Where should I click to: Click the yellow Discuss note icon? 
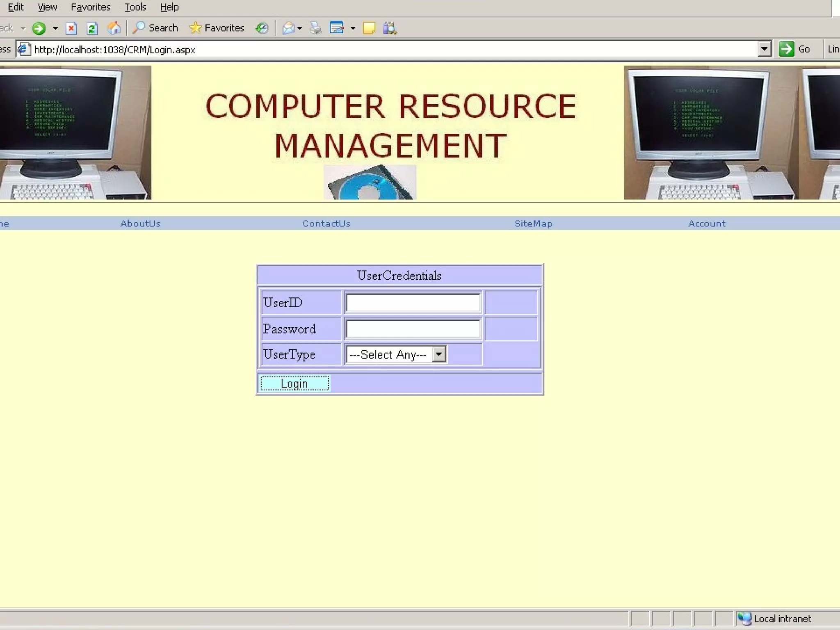[369, 28]
